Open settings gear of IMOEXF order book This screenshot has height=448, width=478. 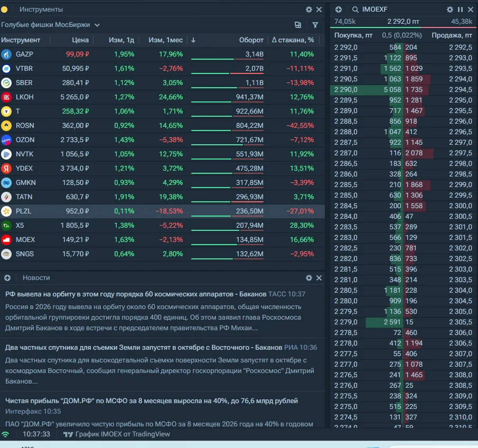pyautogui.click(x=449, y=10)
